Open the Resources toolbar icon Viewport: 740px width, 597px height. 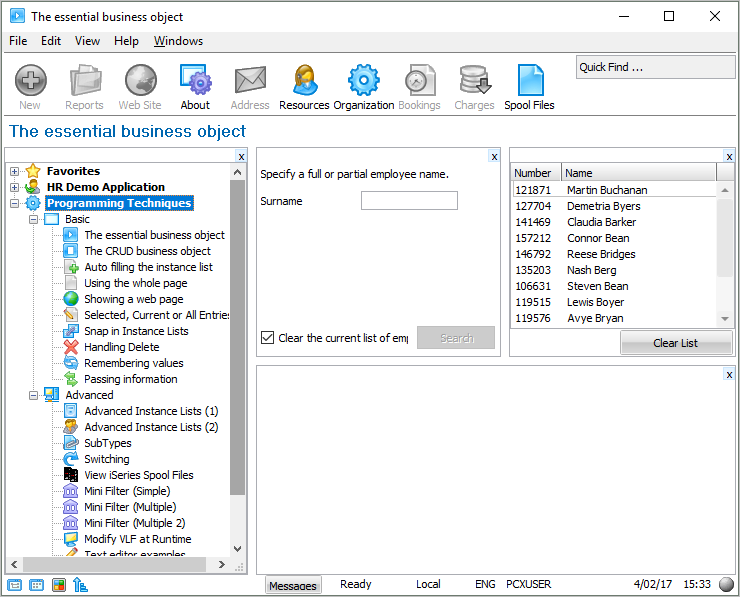tap(304, 86)
